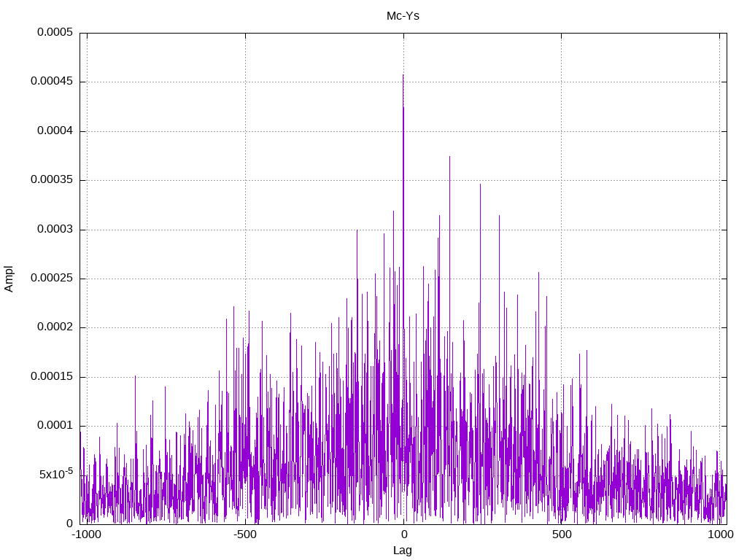Click the 0 x-axis tick label
The width and height of the screenshot is (747, 560).
click(404, 534)
